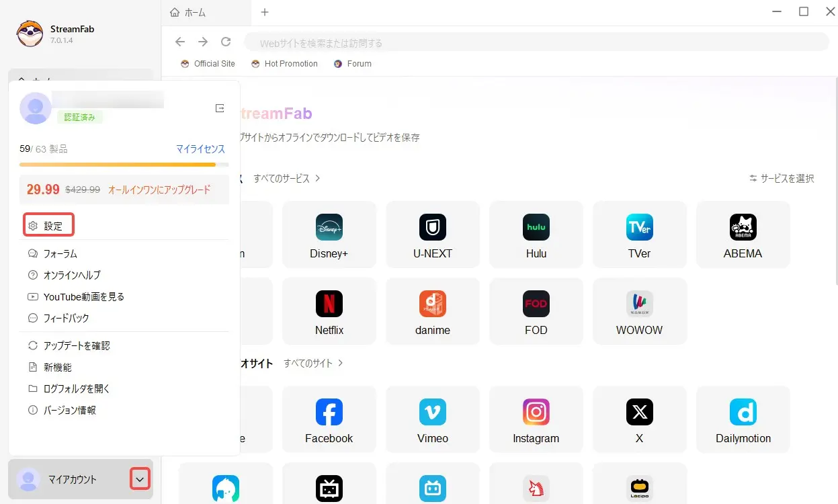The height and width of the screenshot is (504, 838).
Task: Open the danime service tile
Action: coord(433,310)
